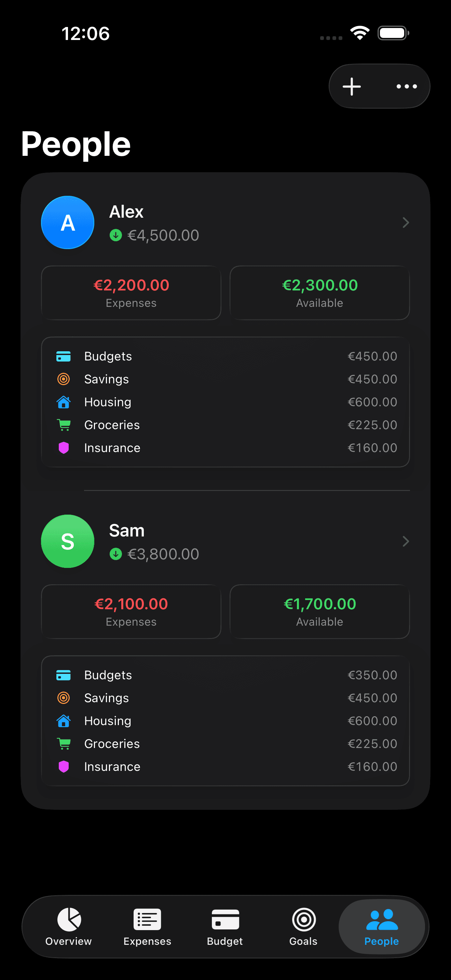The height and width of the screenshot is (980, 451).
Task: Switch to the Overview tab
Action: (x=69, y=927)
